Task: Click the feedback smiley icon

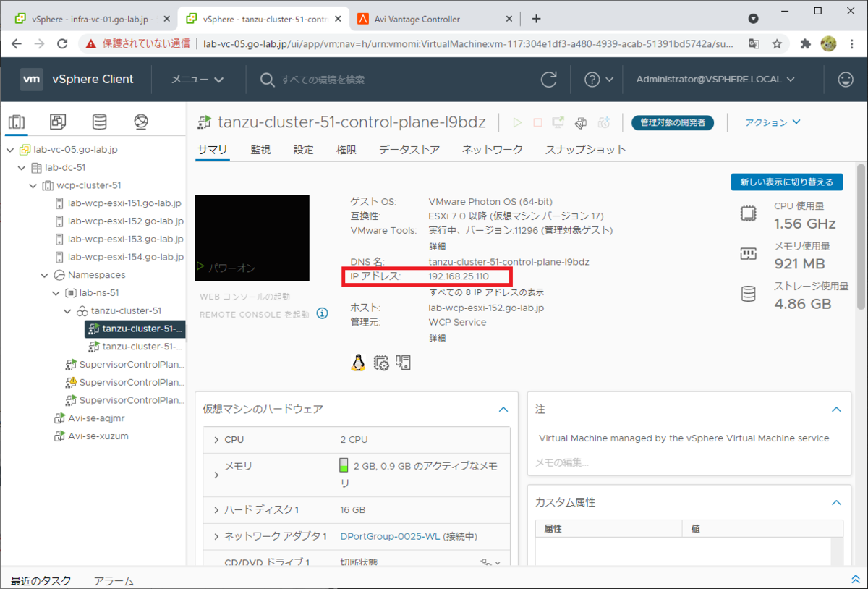Action: [x=845, y=80]
